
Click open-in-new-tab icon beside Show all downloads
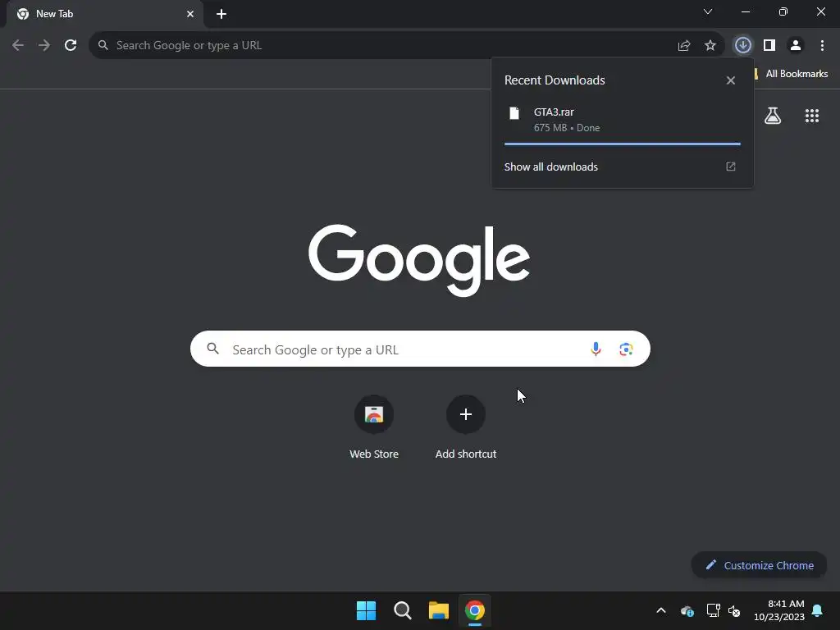(731, 167)
